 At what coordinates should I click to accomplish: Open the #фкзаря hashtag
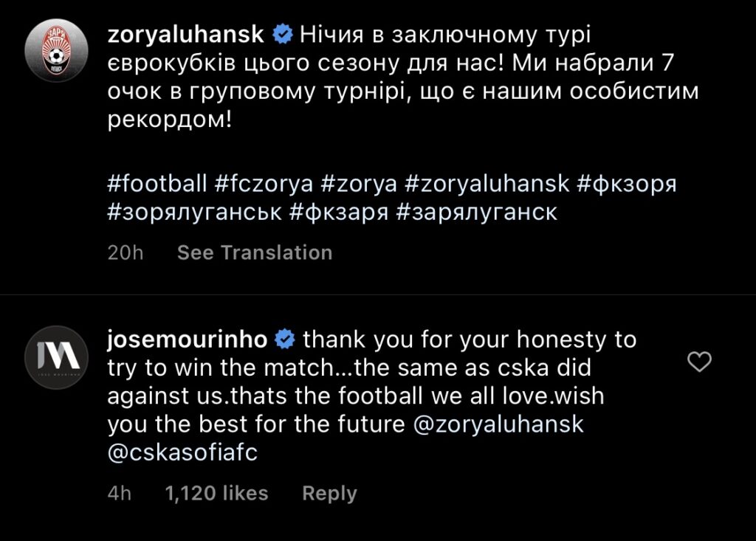(x=339, y=213)
